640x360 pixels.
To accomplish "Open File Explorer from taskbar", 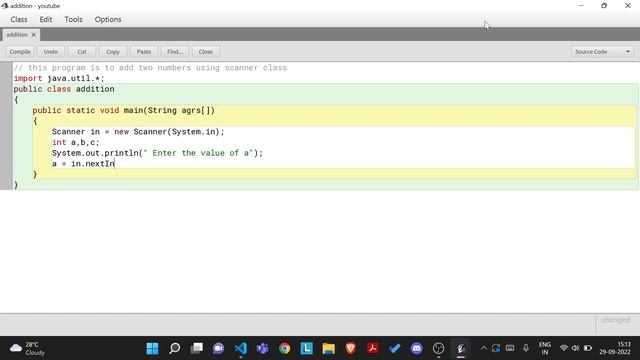I will point(329,348).
